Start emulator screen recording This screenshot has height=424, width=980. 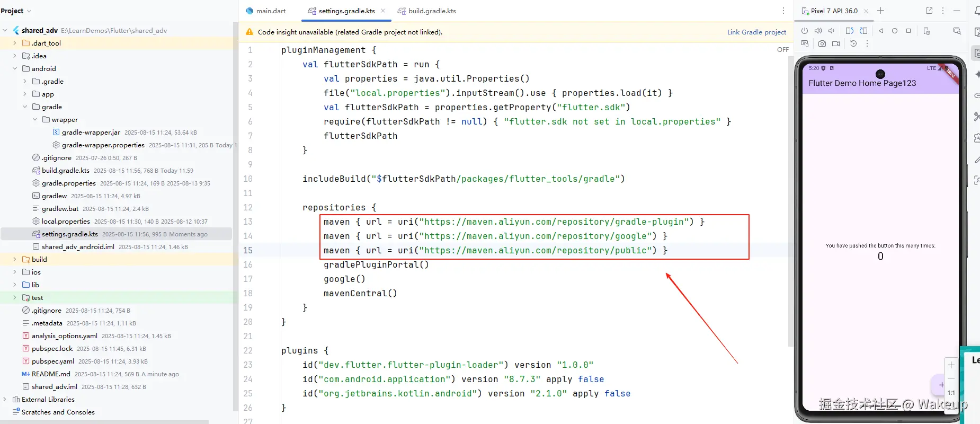point(836,43)
